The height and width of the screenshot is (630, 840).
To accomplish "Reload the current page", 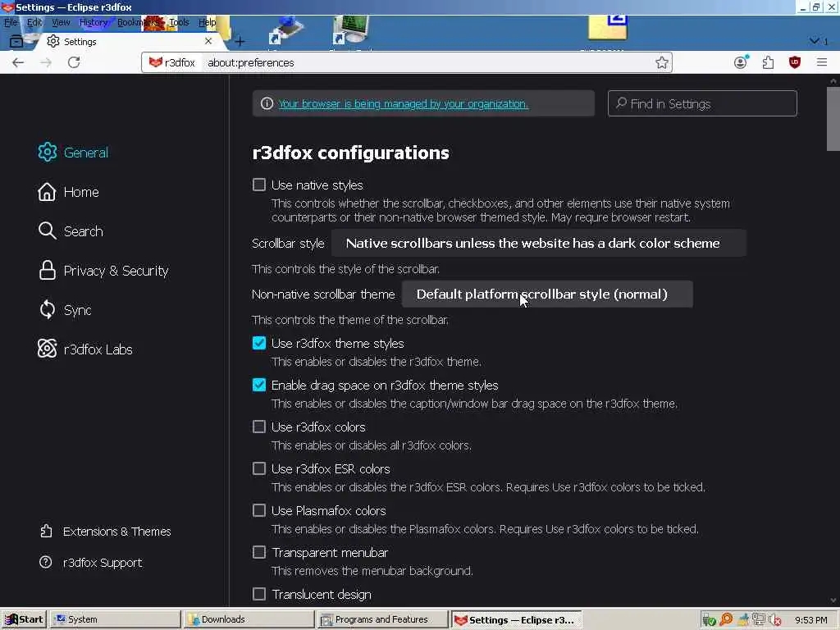I will tap(74, 62).
